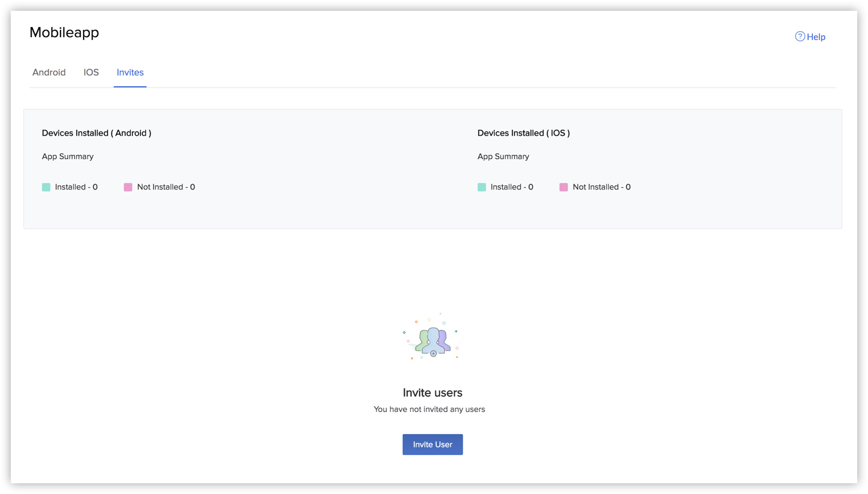Click Android App Summary label
Viewport: 868px width, 494px height.
point(68,157)
